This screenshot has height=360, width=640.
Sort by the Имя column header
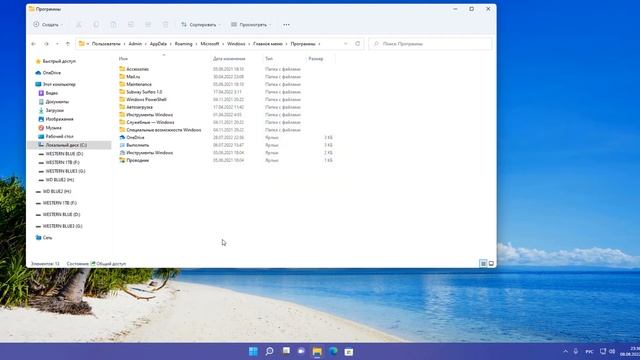click(123, 59)
